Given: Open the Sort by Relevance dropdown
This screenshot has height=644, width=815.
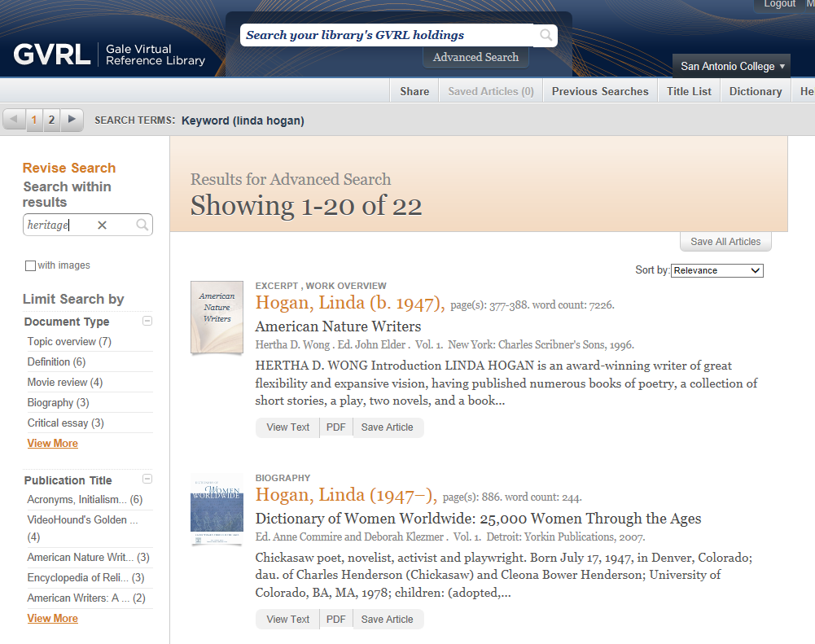Looking at the screenshot, I should click(x=716, y=270).
